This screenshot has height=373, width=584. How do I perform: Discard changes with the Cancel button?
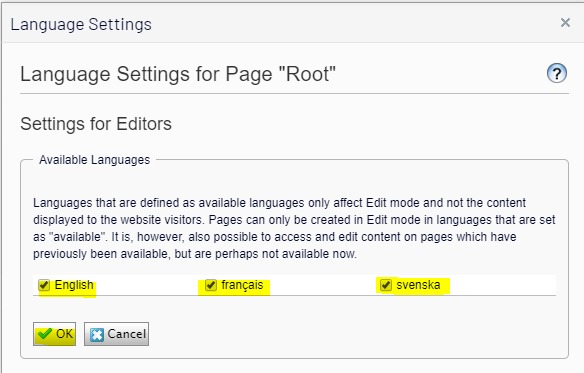[116, 334]
